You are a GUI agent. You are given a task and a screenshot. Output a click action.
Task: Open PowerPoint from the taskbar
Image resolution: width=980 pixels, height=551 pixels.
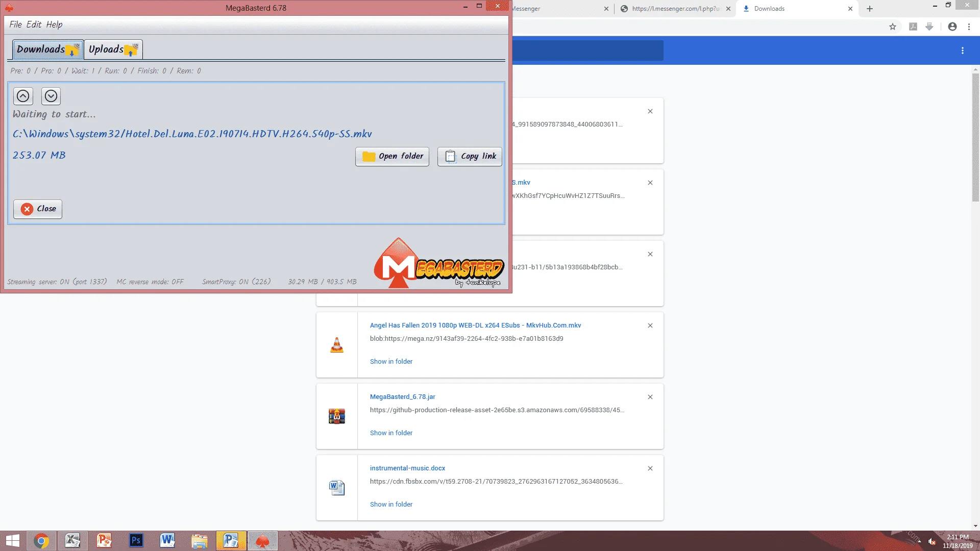click(x=104, y=541)
